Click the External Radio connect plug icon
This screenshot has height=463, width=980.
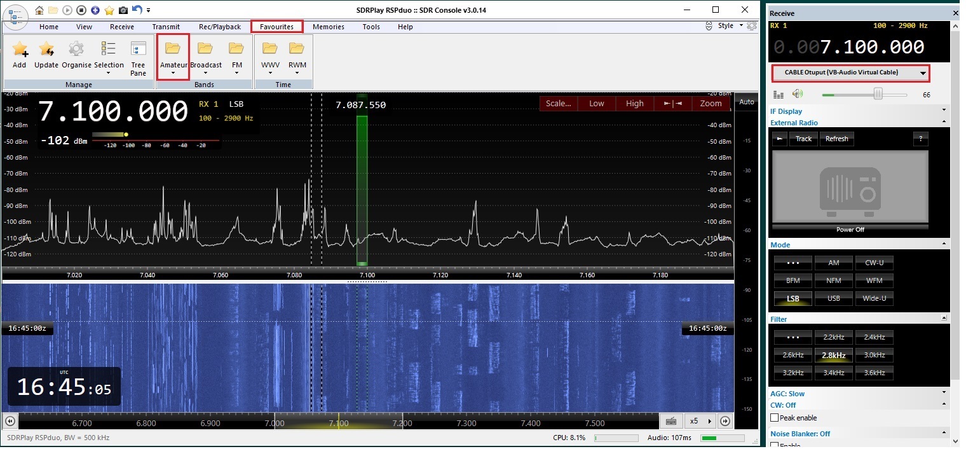[x=779, y=139]
